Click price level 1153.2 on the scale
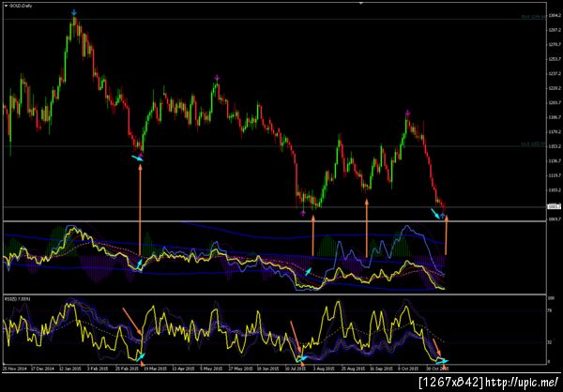The image size is (563, 392). [x=553, y=146]
